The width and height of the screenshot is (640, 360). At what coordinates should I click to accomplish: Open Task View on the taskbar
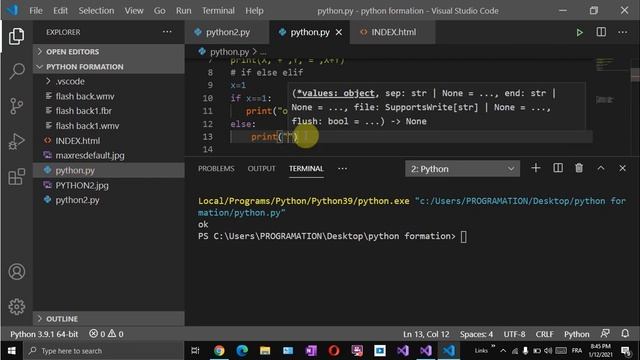(195, 351)
